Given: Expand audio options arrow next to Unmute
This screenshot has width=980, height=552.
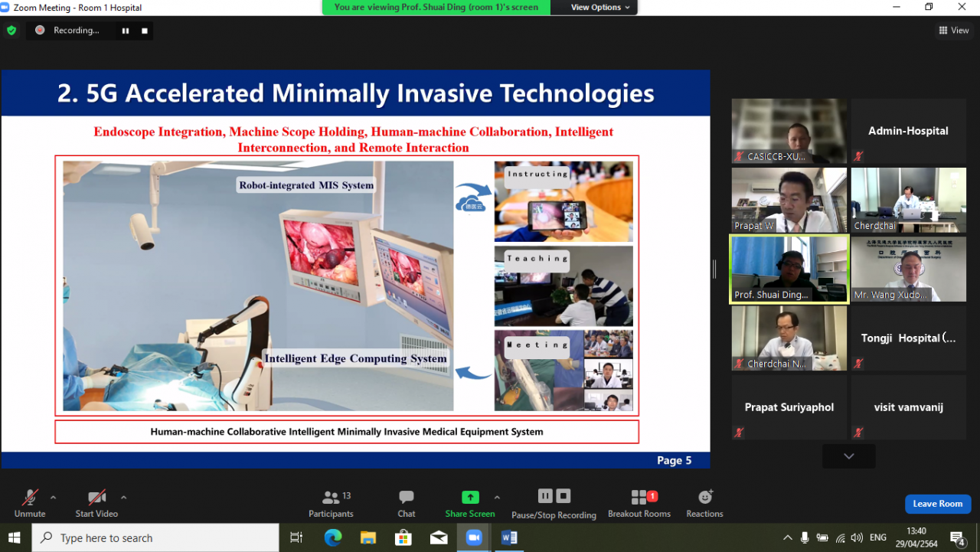Looking at the screenshot, I should click(53, 498).
